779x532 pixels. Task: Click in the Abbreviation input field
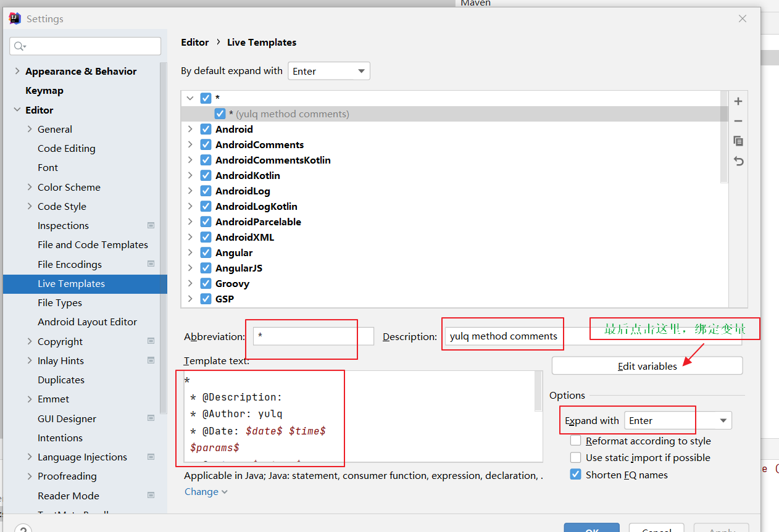click(x=314, y=336)
